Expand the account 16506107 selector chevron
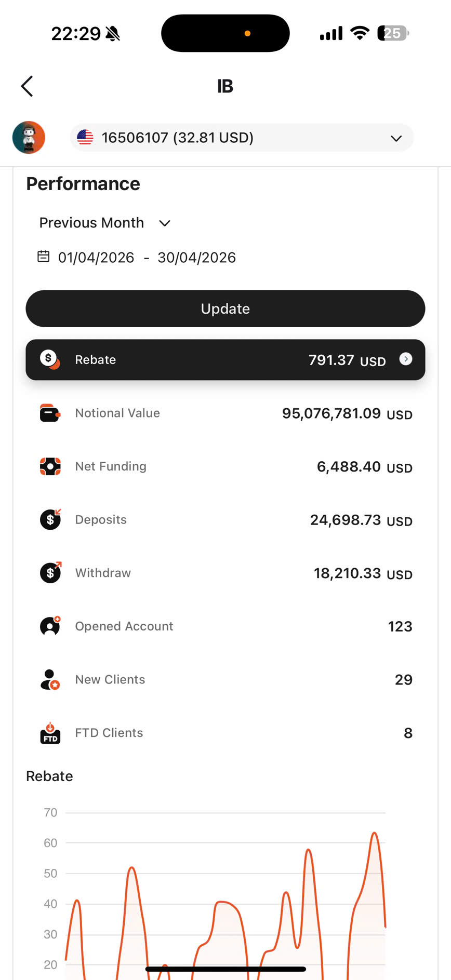 tap(396, 138)
